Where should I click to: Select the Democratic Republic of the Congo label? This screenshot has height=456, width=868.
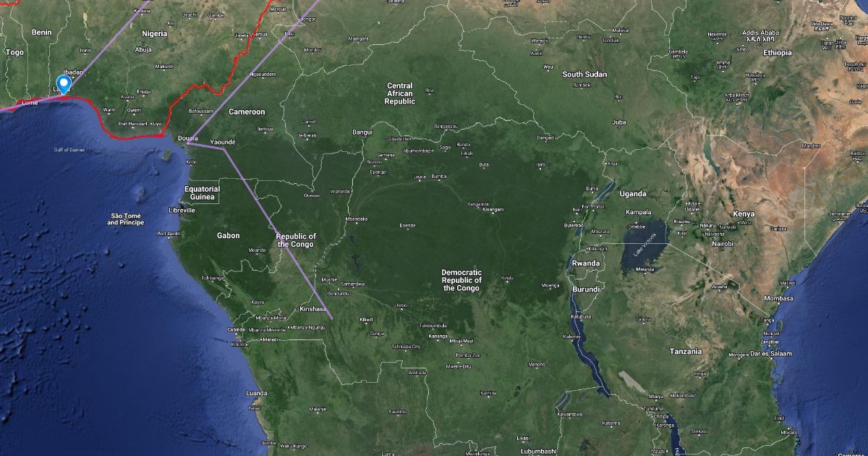click(x=461, y=280)
